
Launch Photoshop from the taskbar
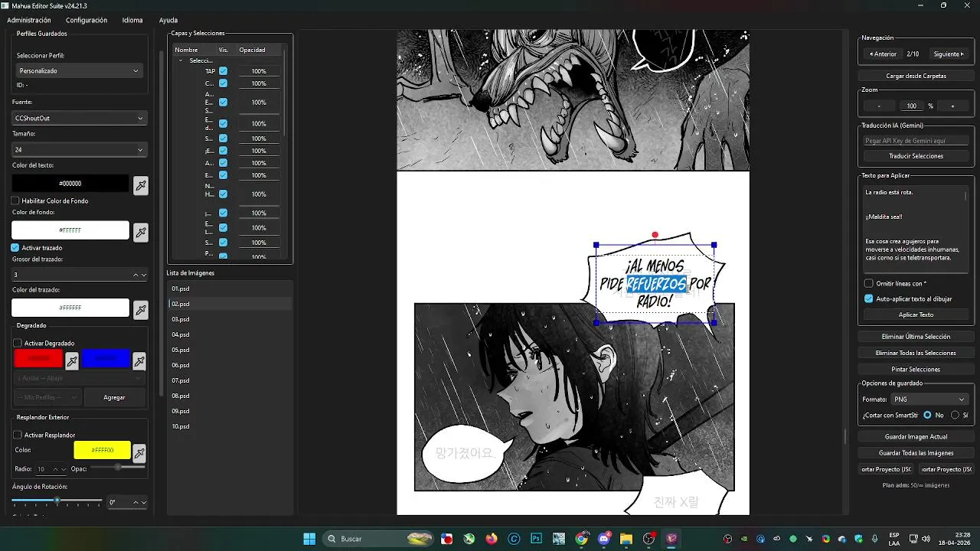tap(536, 539)
